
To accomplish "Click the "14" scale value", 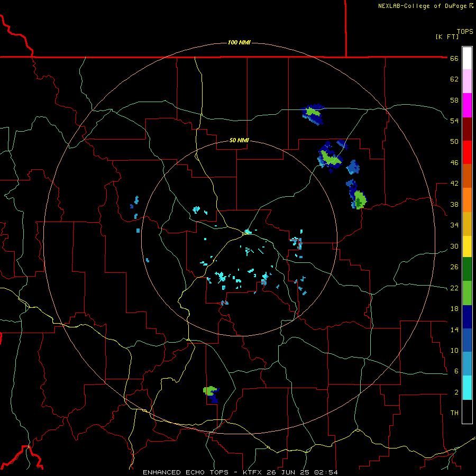I will (454, 329).
